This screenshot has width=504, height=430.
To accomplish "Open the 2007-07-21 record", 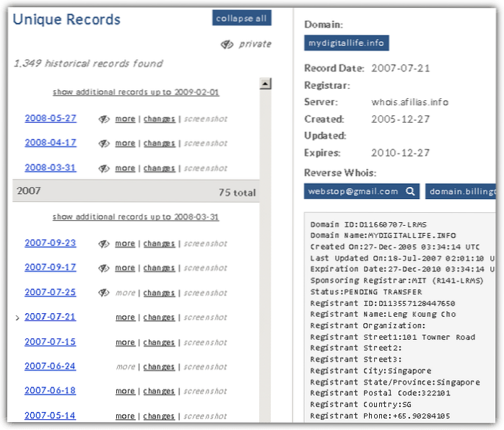I will [x=50, y=317].
